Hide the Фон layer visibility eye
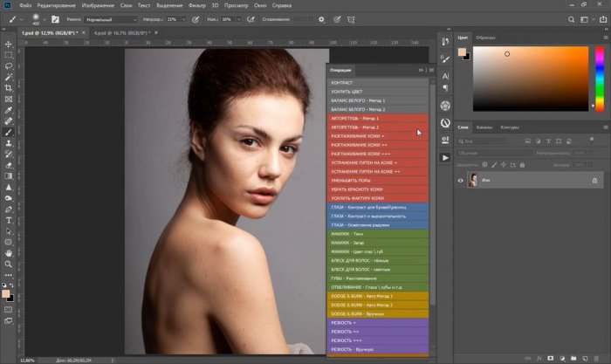 point(461,181)
